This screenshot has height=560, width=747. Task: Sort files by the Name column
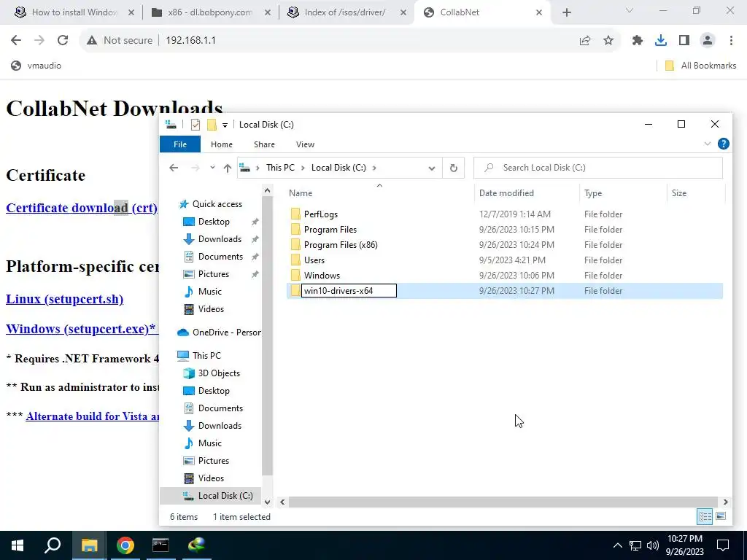point(301,193)
